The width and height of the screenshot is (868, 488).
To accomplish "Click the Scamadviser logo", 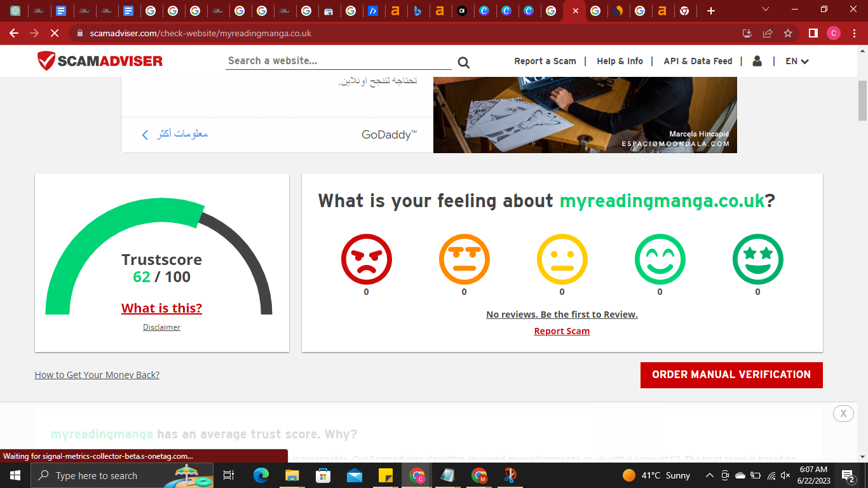I will (x=100, y=61).
